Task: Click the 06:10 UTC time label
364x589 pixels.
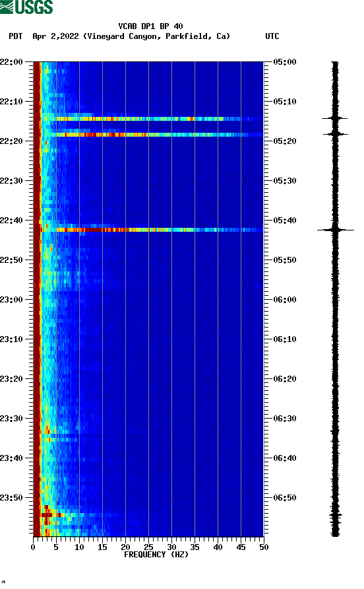Action: tap(285, 339)
